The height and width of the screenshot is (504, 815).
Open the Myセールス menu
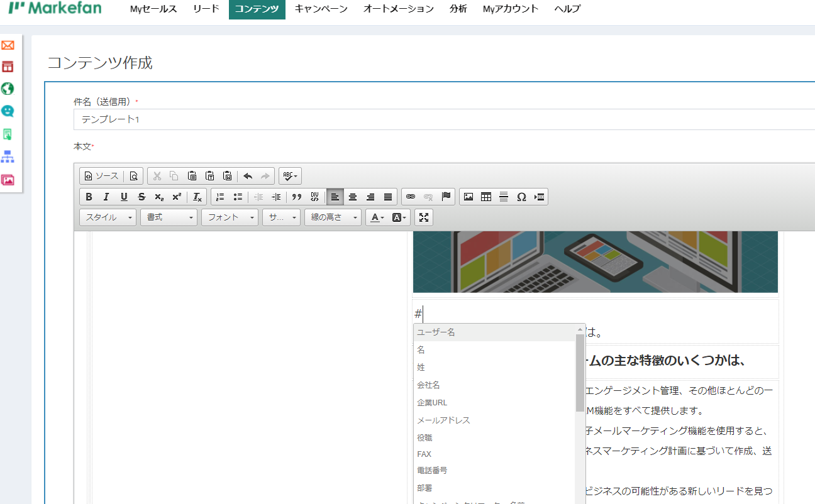(x=153, y=9)
